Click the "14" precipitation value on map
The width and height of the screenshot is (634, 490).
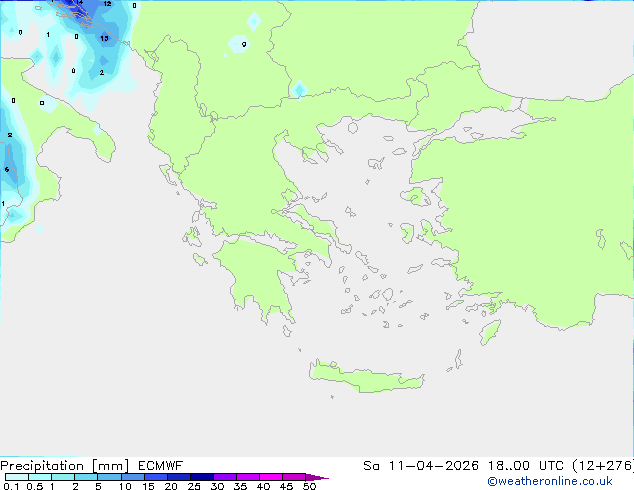pos(79,2)
